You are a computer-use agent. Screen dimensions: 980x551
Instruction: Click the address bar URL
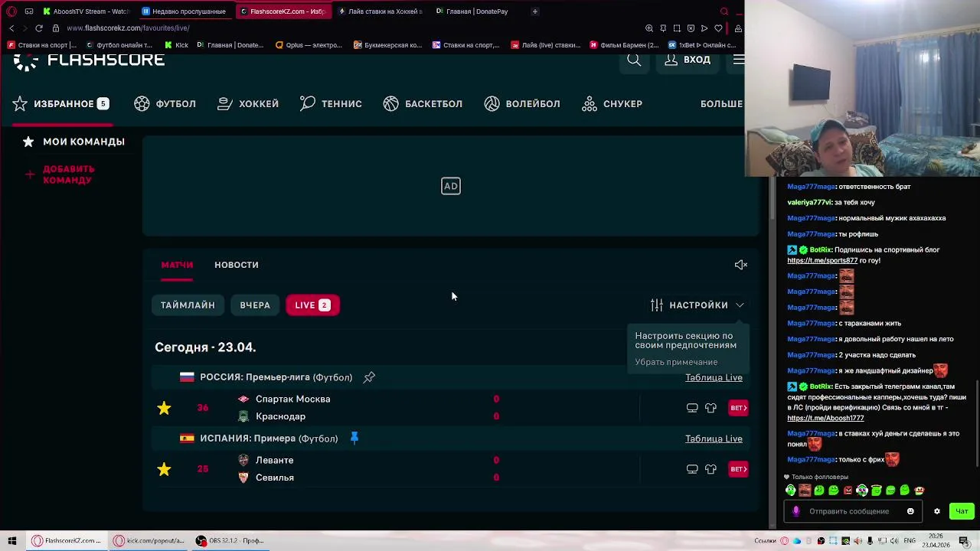(128, 28)
